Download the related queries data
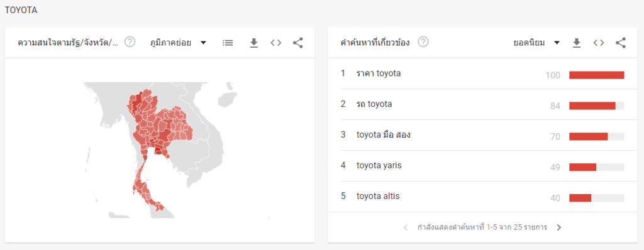Image resolution: width=644 pixels, height=250 pixels. tap(577, 43)
